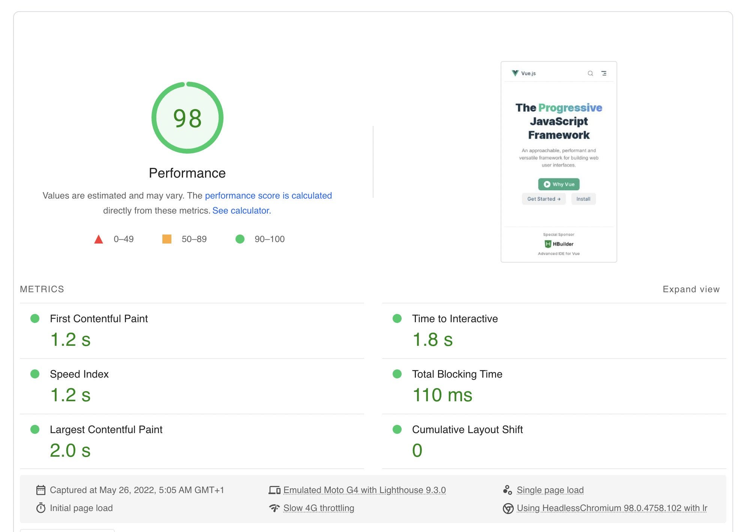Click the green dot beside Cumulative Layout Shift
The height and width of the screenshot is (532, 756).
tap(397, 429)
